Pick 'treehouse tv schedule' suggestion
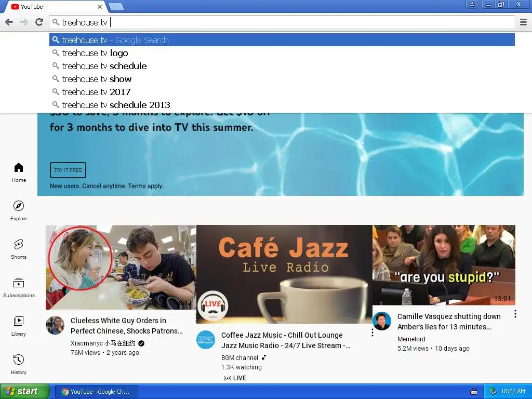 [282, 66]
